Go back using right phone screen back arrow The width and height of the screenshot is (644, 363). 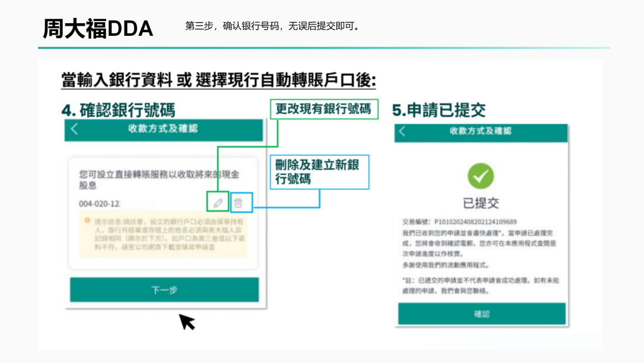(402, 131)
